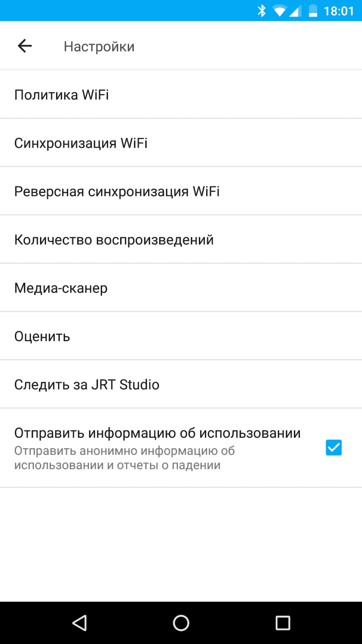Tap the WiFi signal status icon
This screenshot has height=644, width=362.
point(279,11)
